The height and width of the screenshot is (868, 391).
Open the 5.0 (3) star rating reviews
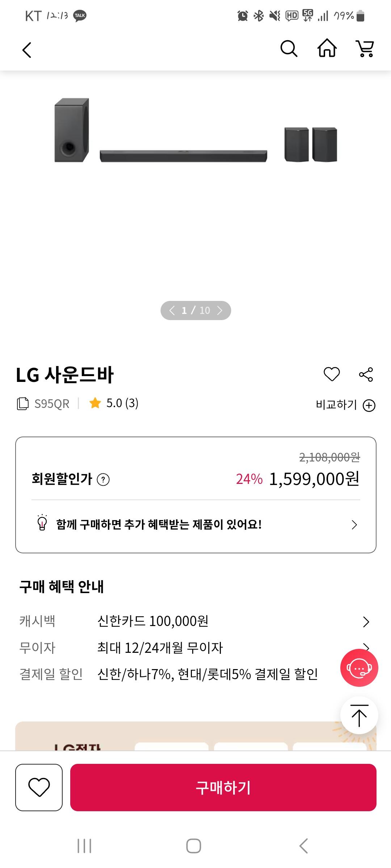114,403
